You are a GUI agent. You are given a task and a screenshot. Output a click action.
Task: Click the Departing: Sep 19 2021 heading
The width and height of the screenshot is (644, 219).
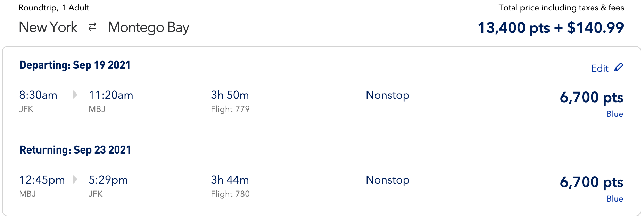tap(75, 65)
